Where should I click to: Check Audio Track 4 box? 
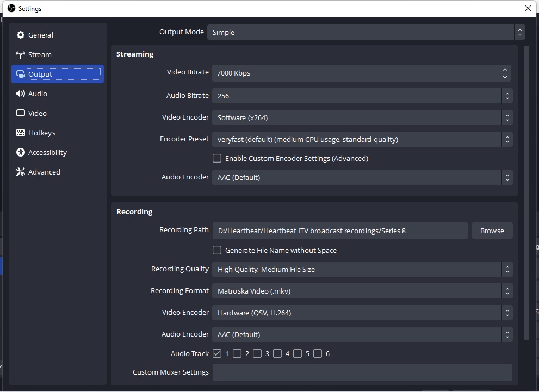[277, 353]
